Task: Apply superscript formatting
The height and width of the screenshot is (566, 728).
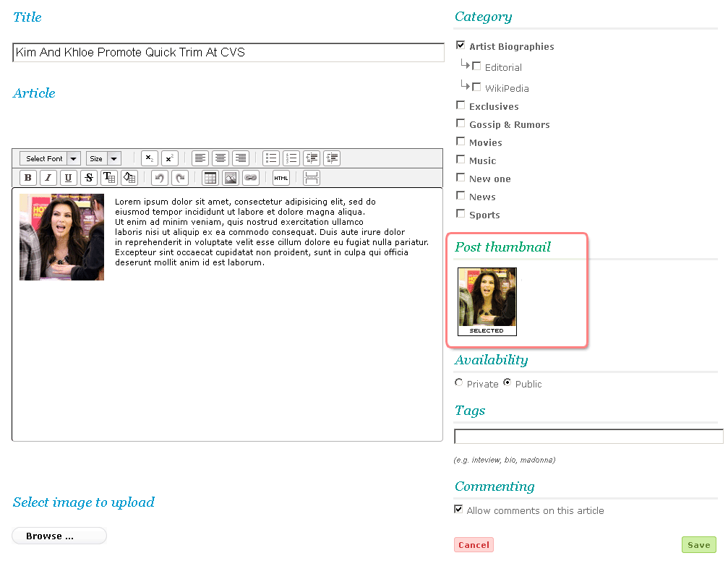Action: point(169,158)
